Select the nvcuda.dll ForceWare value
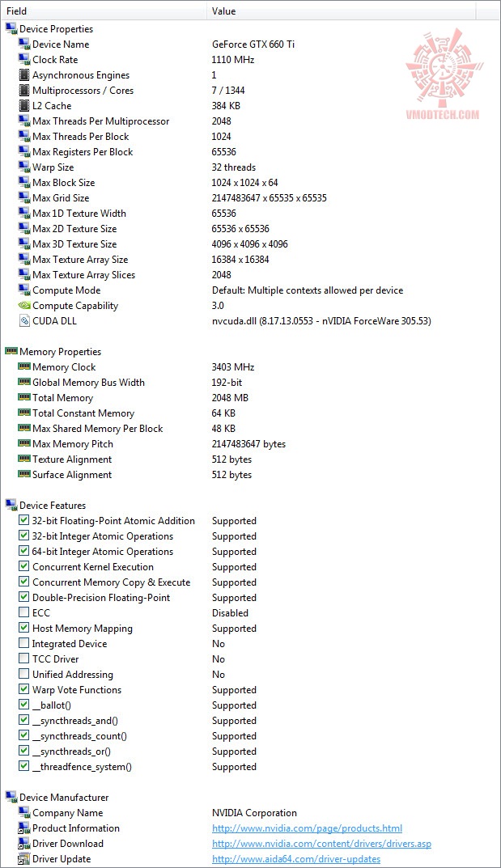Screen dimensions: 501x868 click(321, 321)
